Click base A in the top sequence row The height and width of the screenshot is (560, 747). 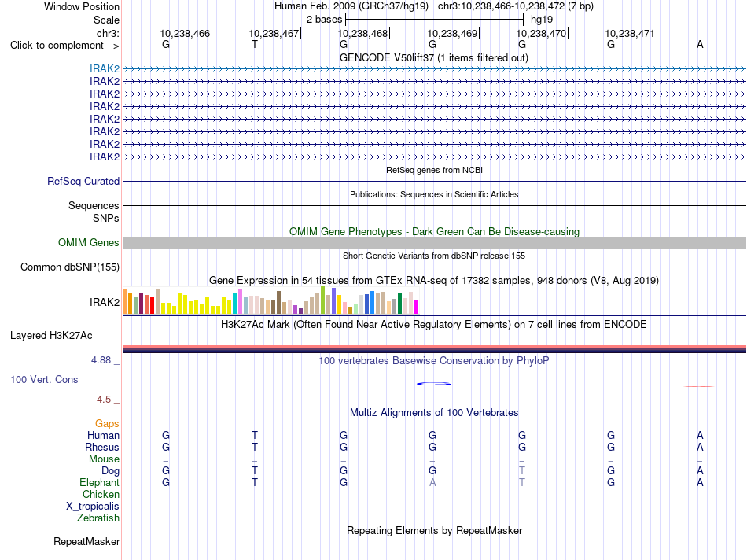pyautogui.click(x=700, y=44)
